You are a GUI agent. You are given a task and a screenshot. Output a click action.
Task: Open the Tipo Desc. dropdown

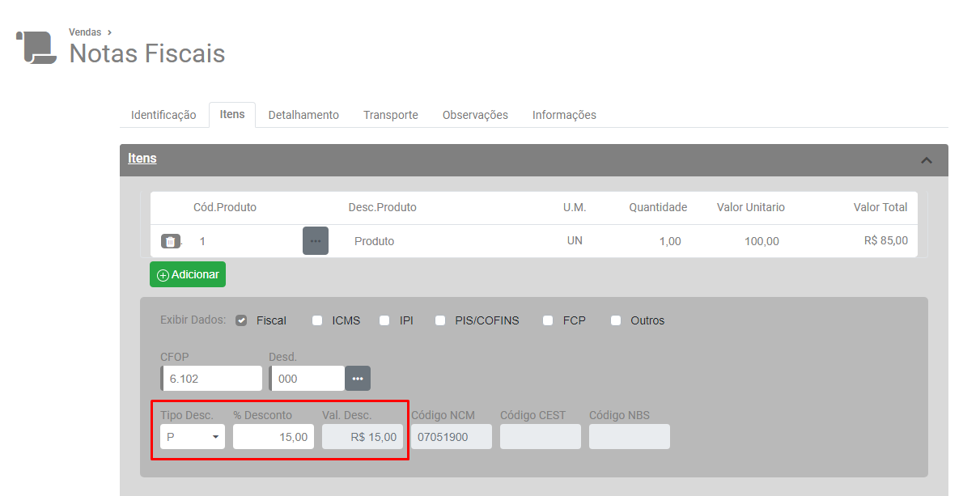193,437
